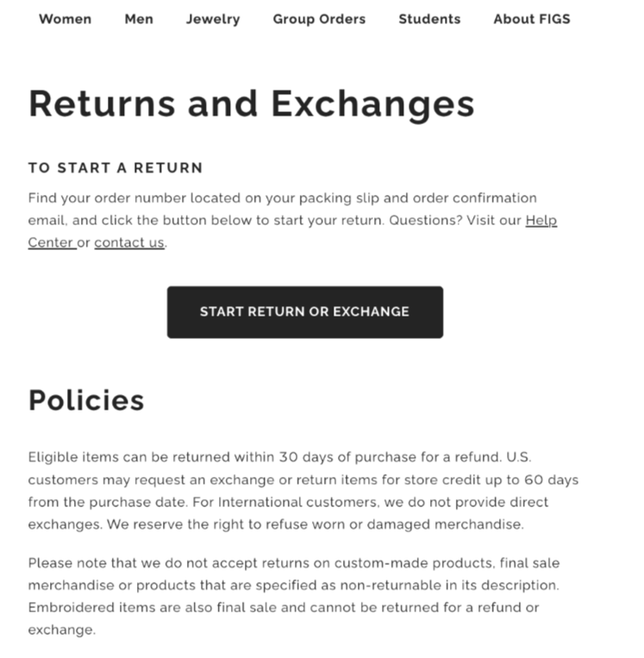Open the About FIGS menu
The width and height of the screenshot is (644, 658).
point(532,19)
